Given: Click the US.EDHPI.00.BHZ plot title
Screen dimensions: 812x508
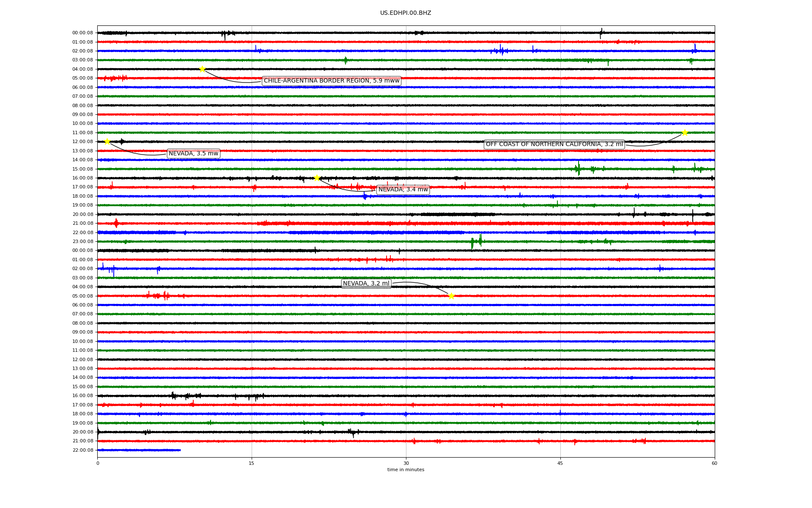Looking at the screenshot, I should 406,13.
